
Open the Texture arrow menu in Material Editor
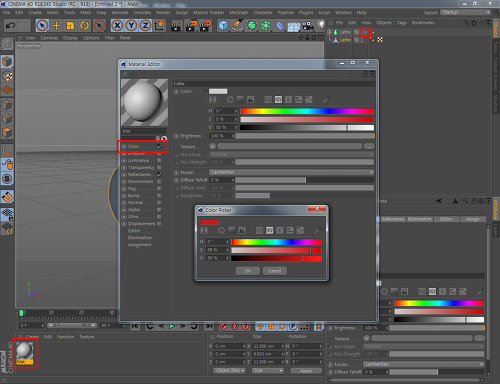pos(212,146)
